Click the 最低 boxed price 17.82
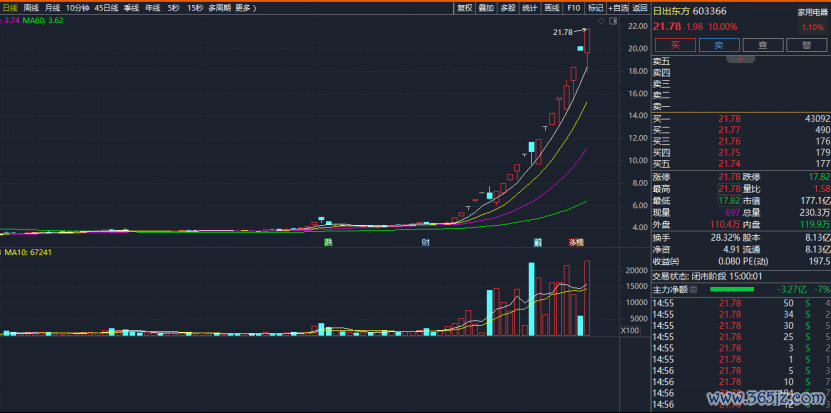831x413 pixels. [x=729, y=201]
